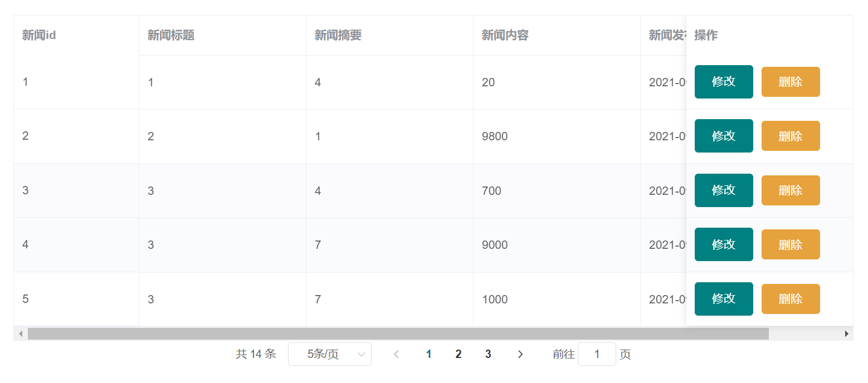Click 修改 button for news id 1

coord(723,82)
